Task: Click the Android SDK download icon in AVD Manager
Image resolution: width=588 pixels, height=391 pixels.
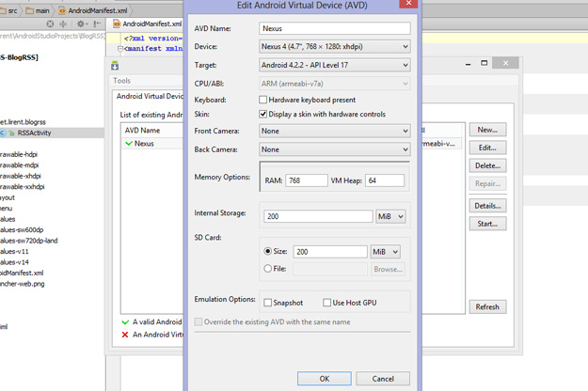Action: (x=115, y=66)
